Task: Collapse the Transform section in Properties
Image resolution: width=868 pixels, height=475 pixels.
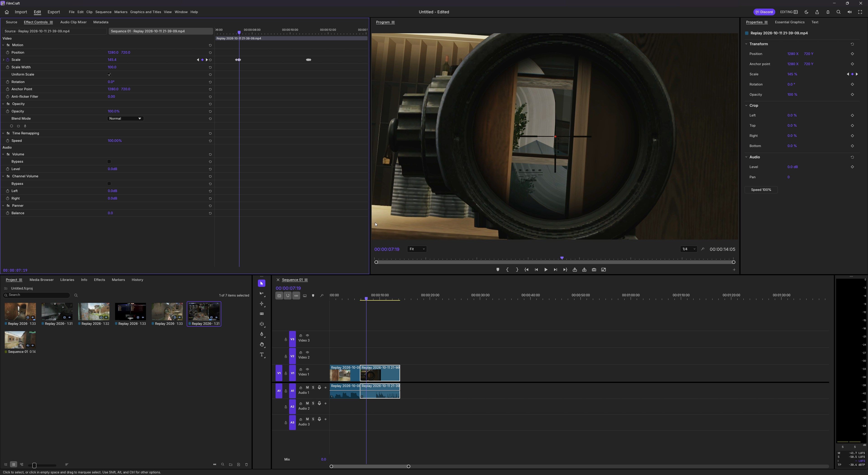Action: [746, 44]
